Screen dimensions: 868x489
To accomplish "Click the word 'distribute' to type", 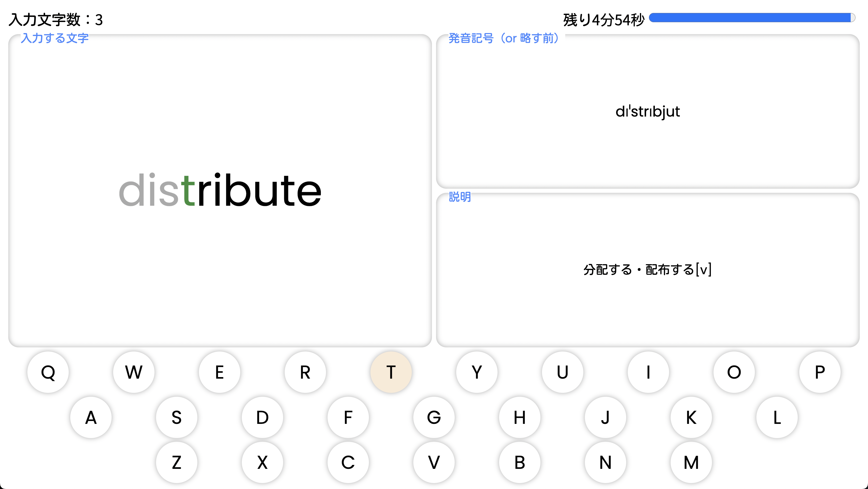I will pyautogui.click(x=220, y=190).
